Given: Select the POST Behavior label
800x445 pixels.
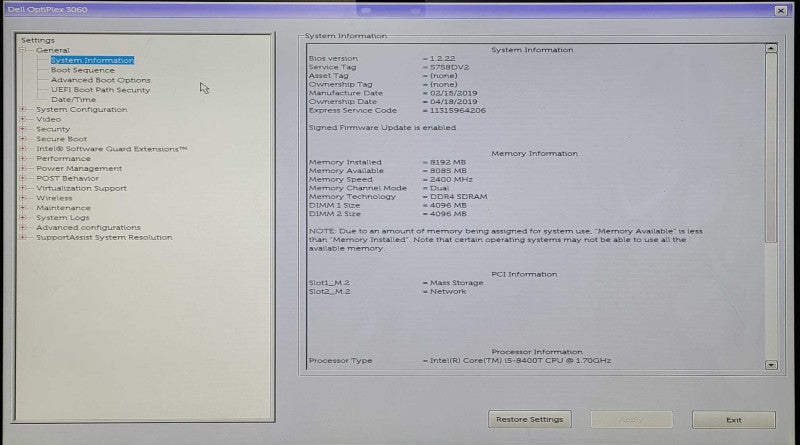Looking at the screenshot, I should click(67, 178).
